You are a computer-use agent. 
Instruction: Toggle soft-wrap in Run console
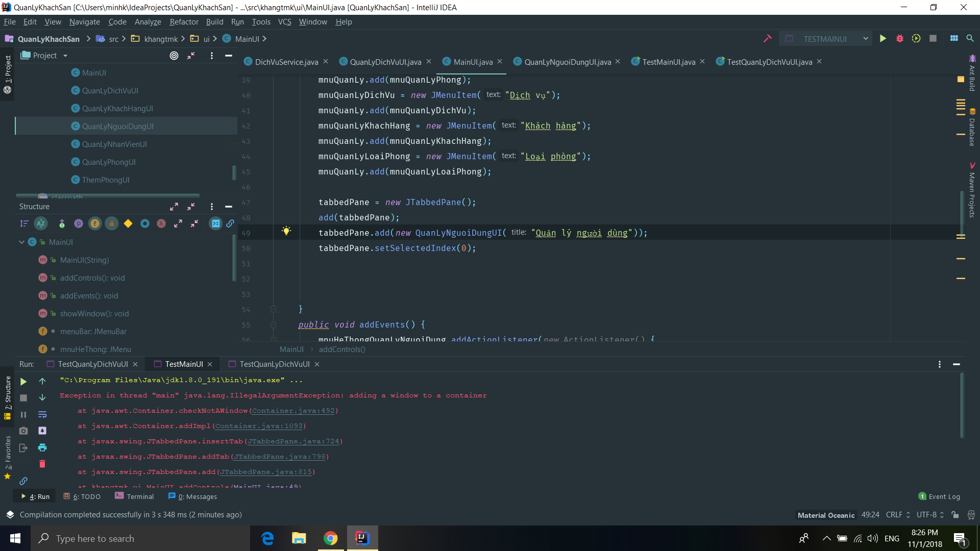click(42, 414)
